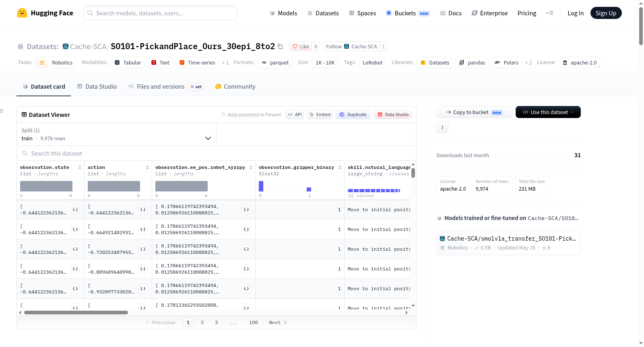Click the API button in Dataset Viewer

coord(295,114)
